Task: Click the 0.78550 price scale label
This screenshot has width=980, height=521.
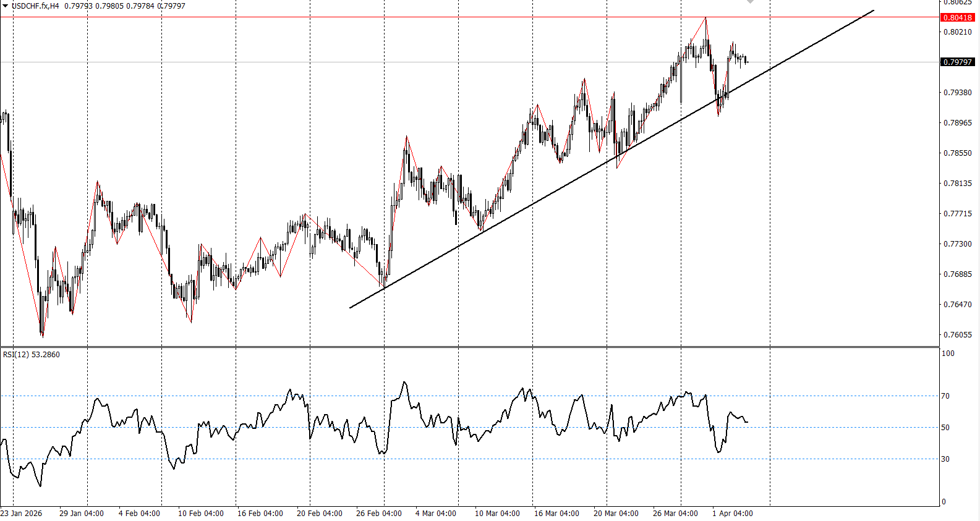Action: coord(957,153)
